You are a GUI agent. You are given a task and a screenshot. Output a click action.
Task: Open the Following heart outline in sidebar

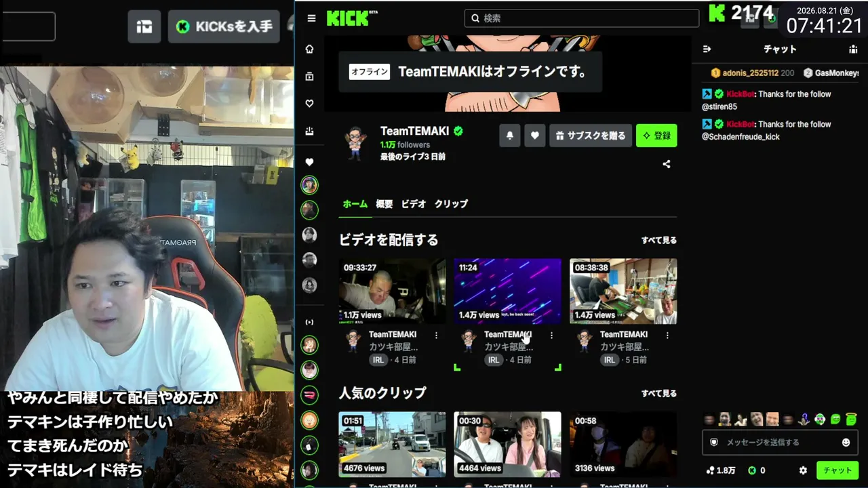click(309, 104)
